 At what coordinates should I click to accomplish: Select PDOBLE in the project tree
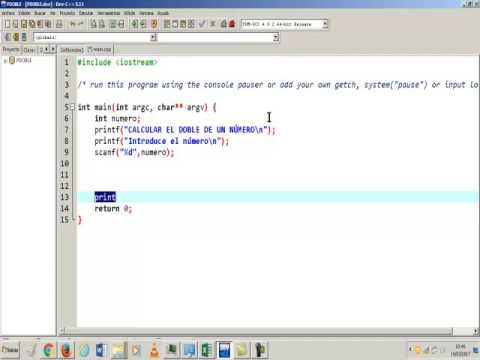point(23,60)
